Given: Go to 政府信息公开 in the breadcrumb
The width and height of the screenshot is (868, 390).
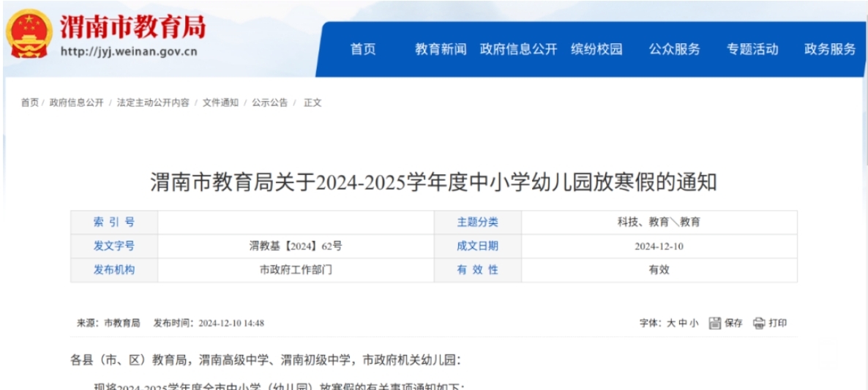Looking at the screenshot, I should pos(76,102).
